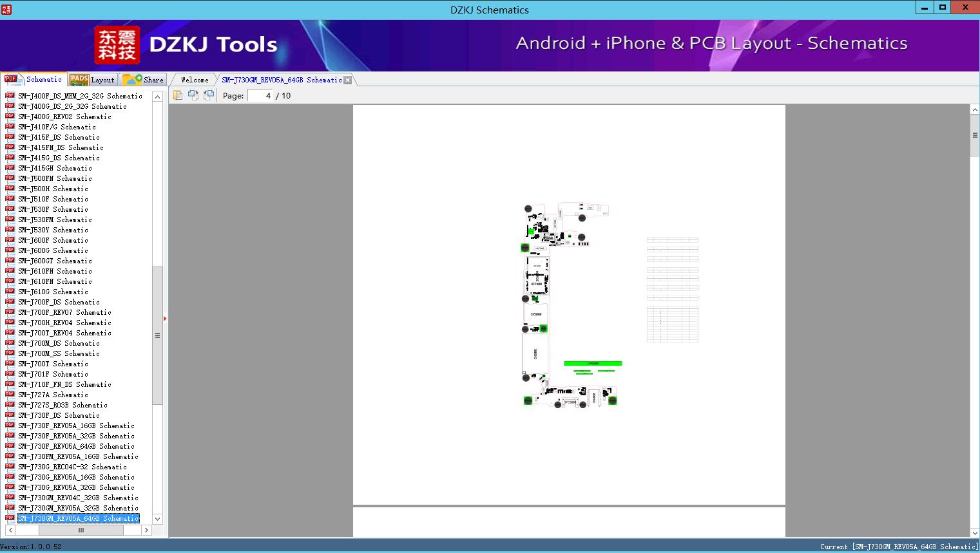Viewport: 980px width, 553px height.
Task: Select SM-J700F_DS Schematic
Action: pyautogui.click(x=59, y=302)
